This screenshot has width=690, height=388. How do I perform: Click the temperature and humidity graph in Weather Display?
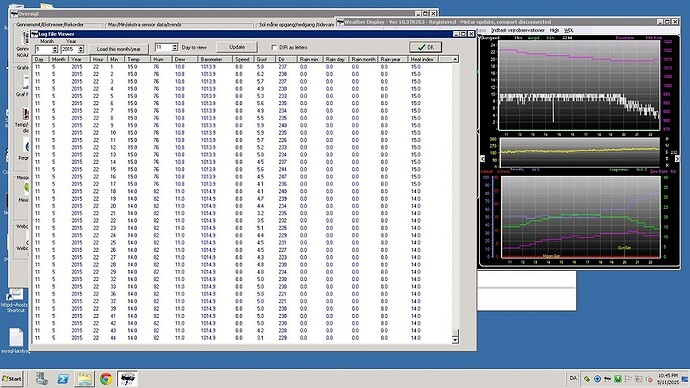click(x=581, y=217)
